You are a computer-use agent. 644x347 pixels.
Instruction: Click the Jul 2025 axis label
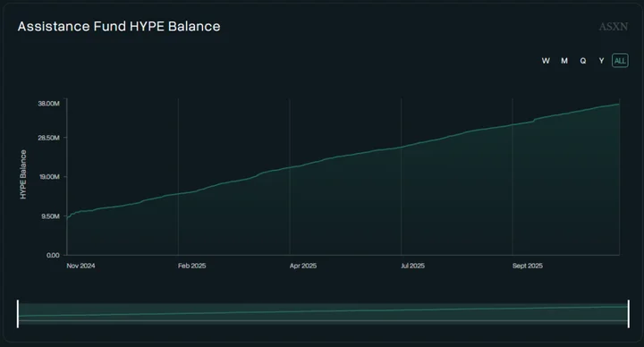[412, 266]
